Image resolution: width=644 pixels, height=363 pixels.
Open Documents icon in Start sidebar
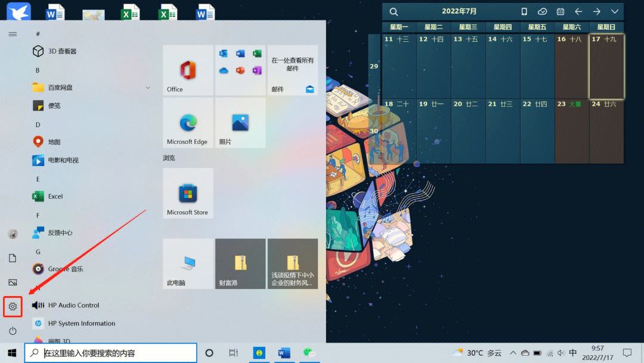pyautogui.click(x=13, y=258)
